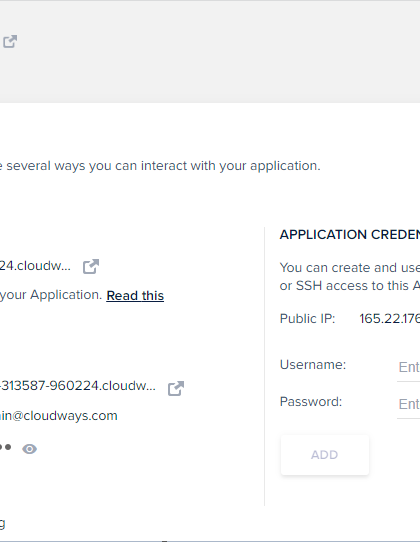Click the 313587-960224.cloudw... admin URL text

pos(78,385)
